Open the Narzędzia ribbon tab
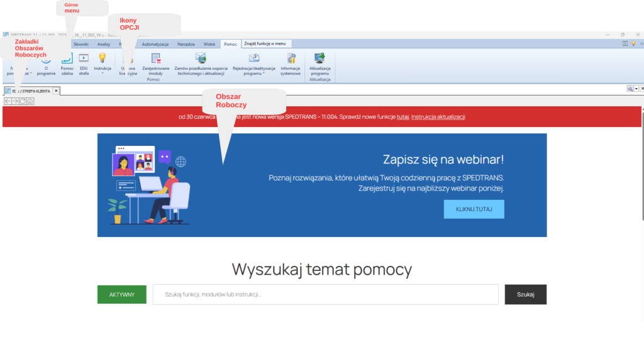 (186, 45)
